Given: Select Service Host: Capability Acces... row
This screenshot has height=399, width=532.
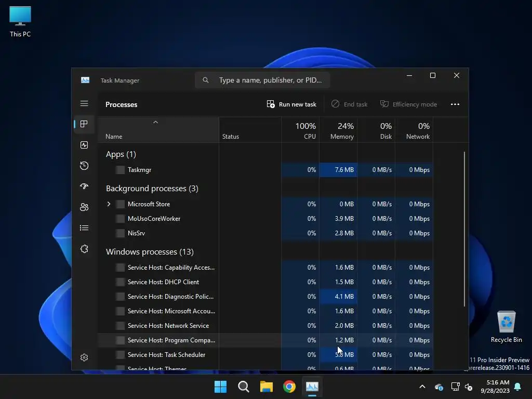Looking at the screenshot, I should point(265,268).
